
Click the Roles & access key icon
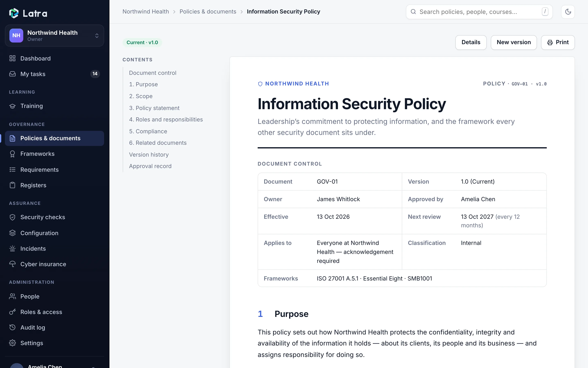(x=12, y=312)
